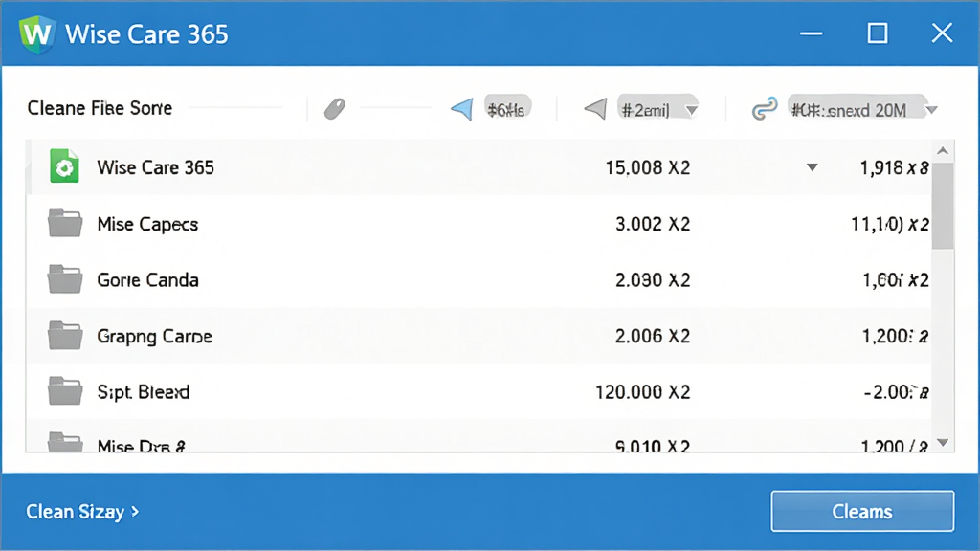Click the $6Hs pill in toolbar
This screenshot has height=551, width=980.
(507, 109)
